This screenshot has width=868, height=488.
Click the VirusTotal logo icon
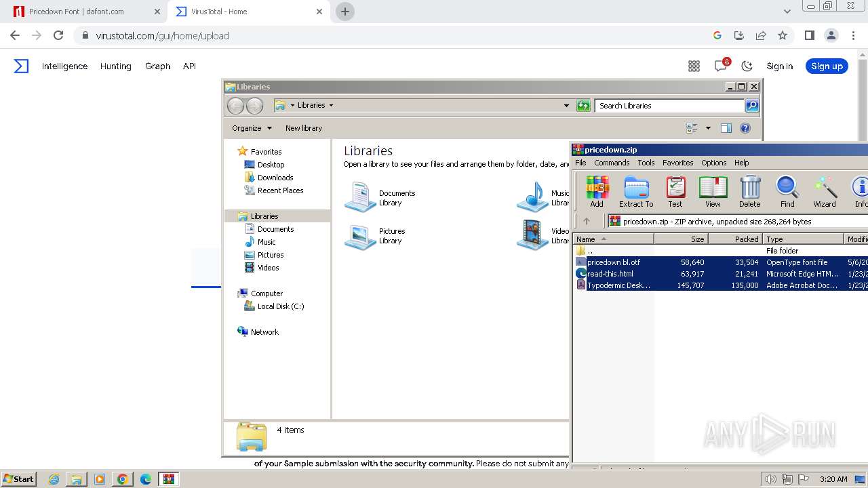coord(22,66)
